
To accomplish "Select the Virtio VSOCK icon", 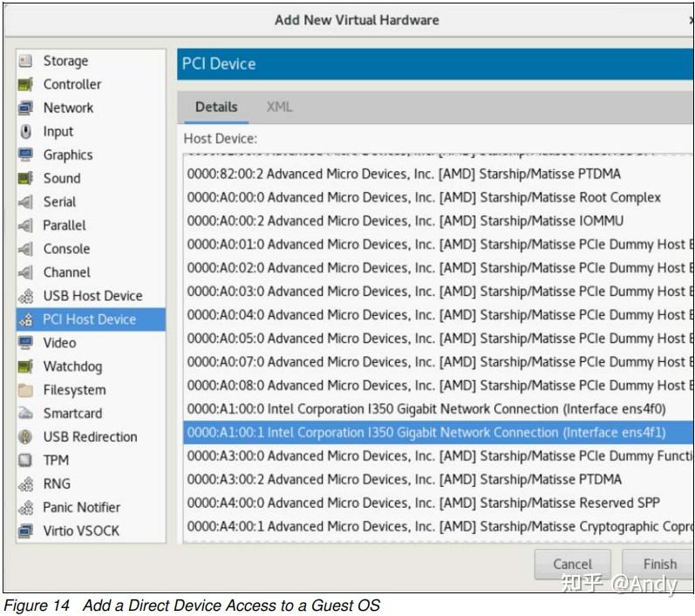I will pos(25,530).
